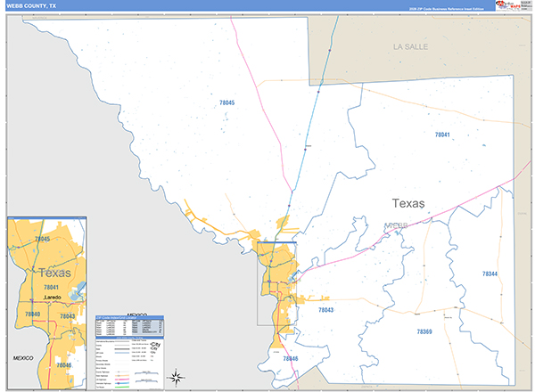Select 78040 ZIP label in inset map
The height and width of the screenshot is (392, 535).
33,314
